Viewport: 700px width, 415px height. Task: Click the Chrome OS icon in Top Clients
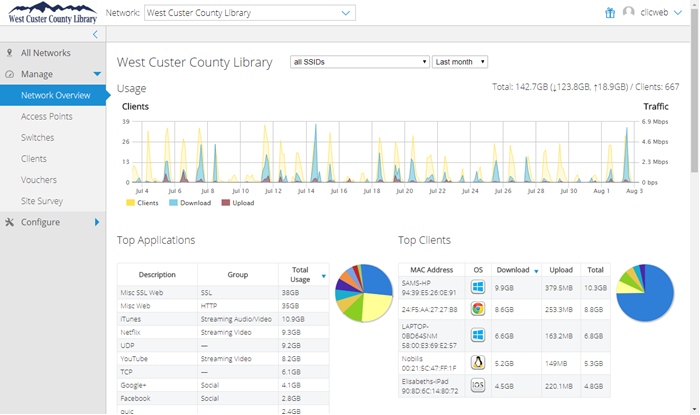coord(478,310)
